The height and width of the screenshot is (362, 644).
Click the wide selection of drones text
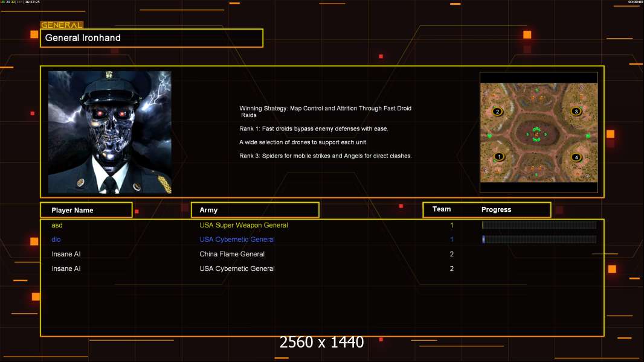tap(303, 142)
